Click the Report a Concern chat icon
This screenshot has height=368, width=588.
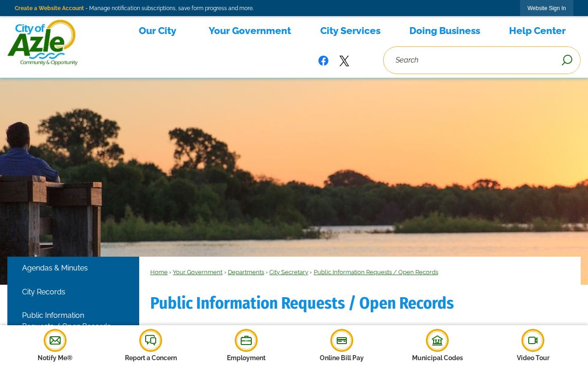(x=151, y=340)
